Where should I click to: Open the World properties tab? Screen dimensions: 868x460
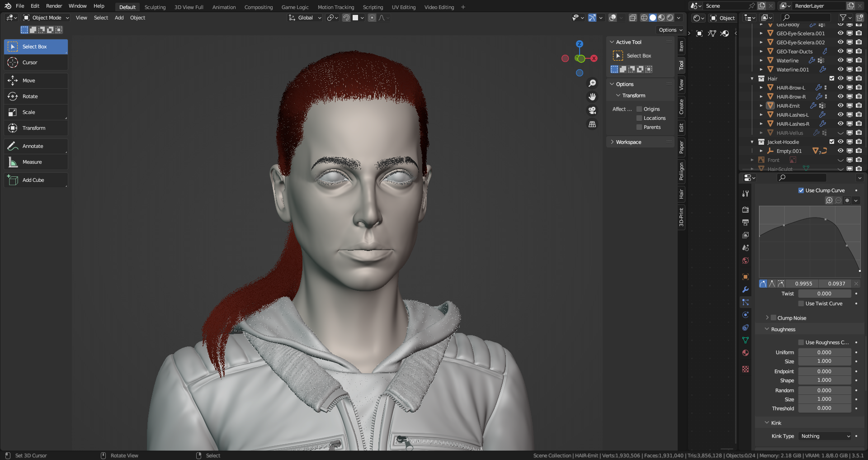pos(745,261)
